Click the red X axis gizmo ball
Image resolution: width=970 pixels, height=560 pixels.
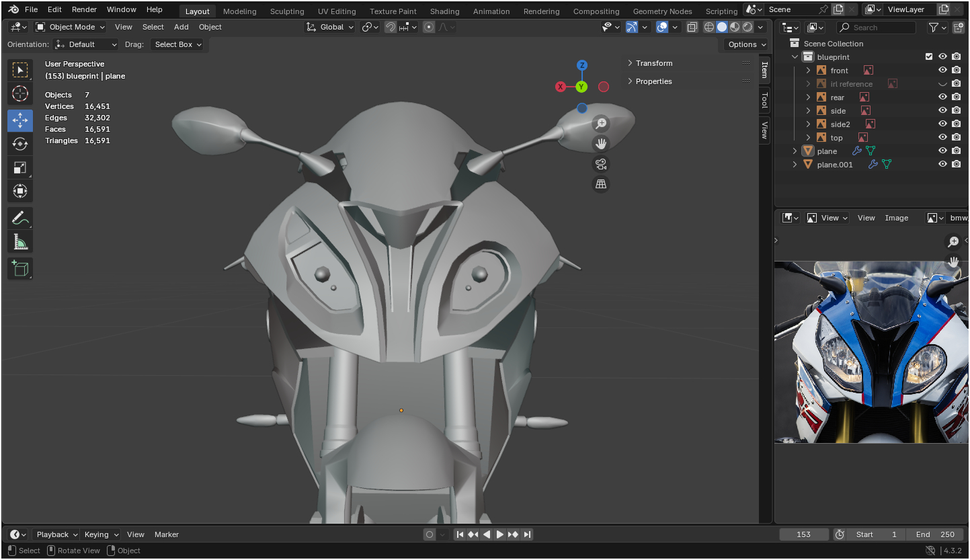(x=561, y=87)
